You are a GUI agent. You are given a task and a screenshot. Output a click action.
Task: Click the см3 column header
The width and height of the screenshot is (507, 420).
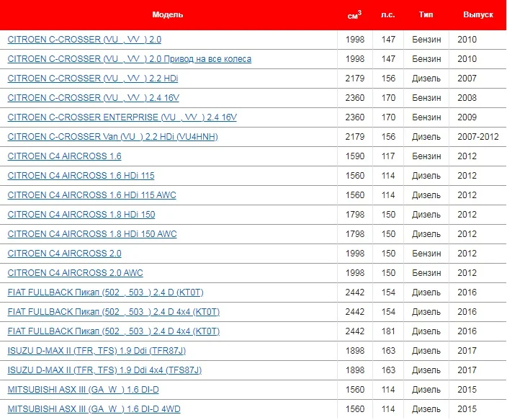tap(354, 14)
